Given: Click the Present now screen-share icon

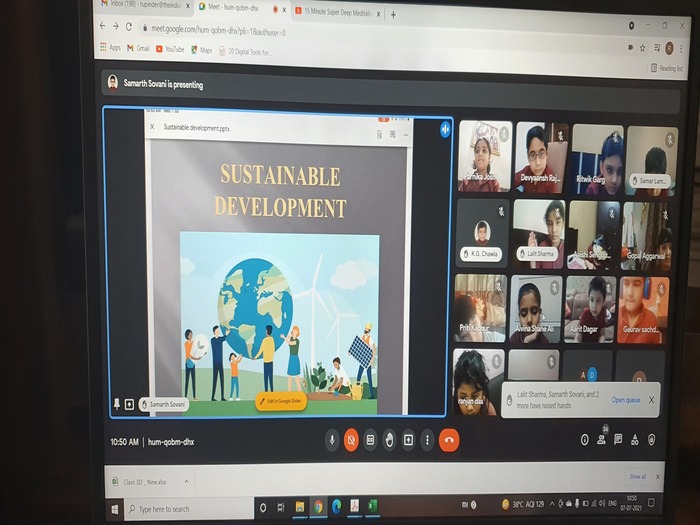Looking at the screenshot, I should point(408,440).
